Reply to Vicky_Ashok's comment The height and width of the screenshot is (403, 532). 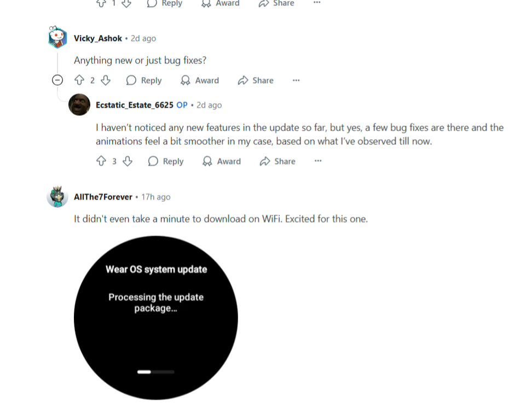pos(144,80)
